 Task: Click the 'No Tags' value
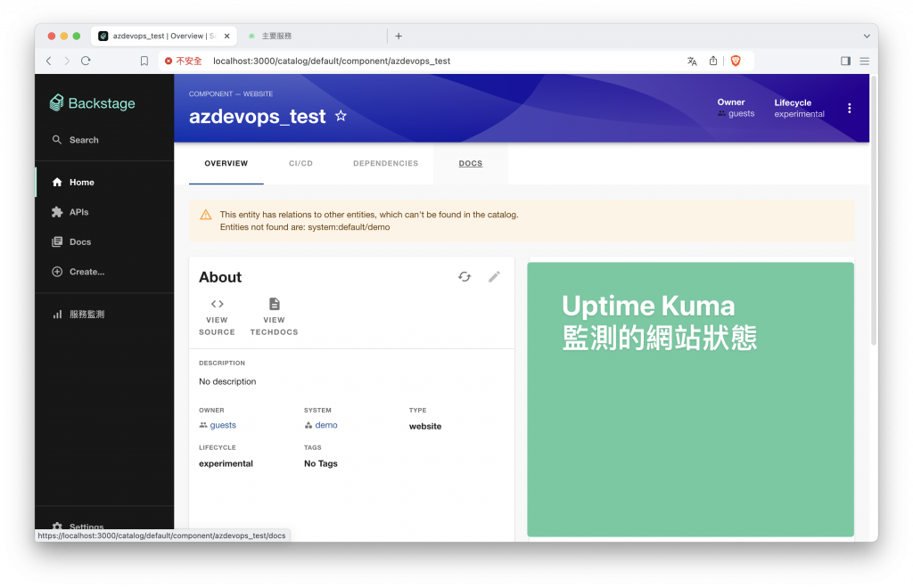[320, 463]
